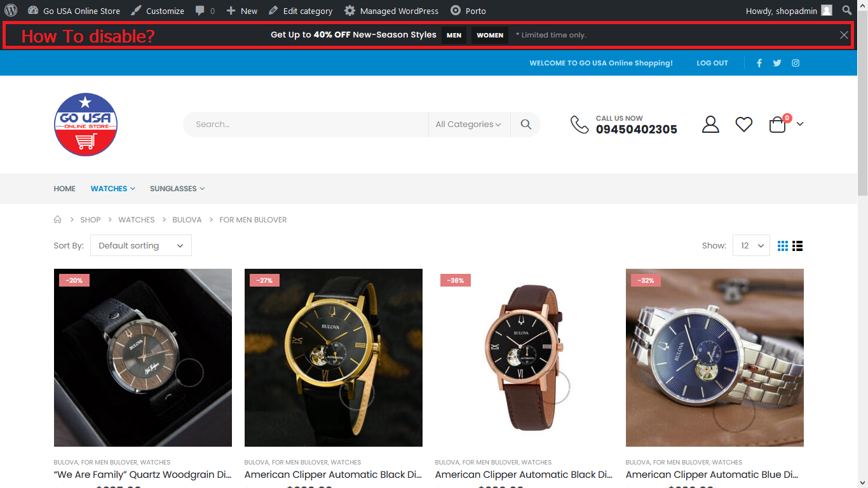
Task: Click the shopadmin avatar icon
Action: (827, 11)
